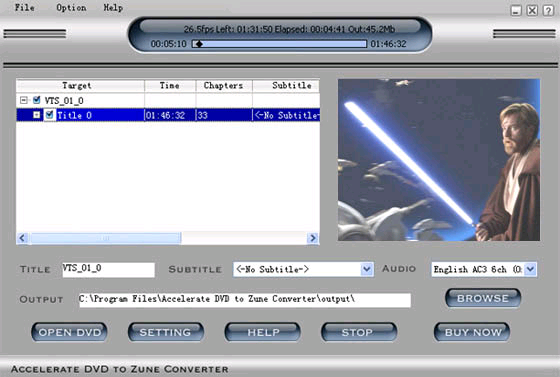
Task: Expand the Title 0 tree node
Action: [x=36, y=115]
